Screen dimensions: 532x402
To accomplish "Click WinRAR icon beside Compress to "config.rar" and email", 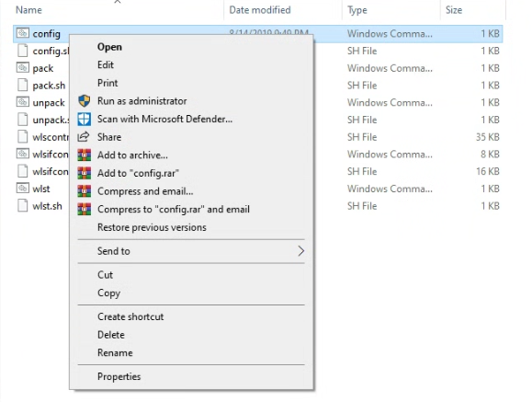I will click(84, 209).
